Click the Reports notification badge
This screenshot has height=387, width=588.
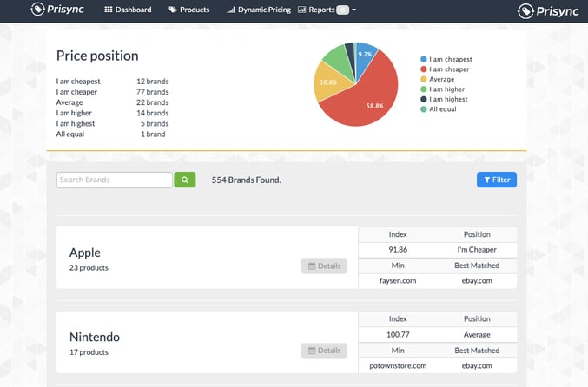tap(342, 10)
